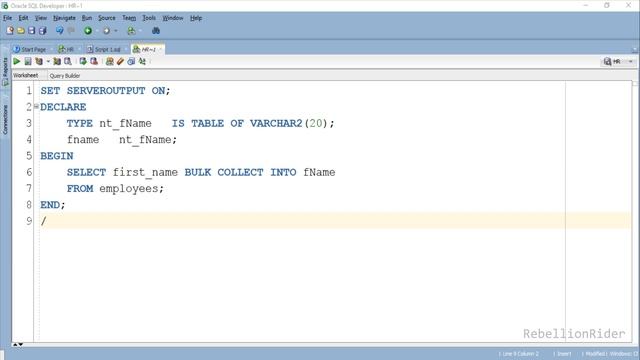Click the Unshared SQL Worksheet icon
The height and width of the screenshot is (360, 640).
[x=109, y=62]
